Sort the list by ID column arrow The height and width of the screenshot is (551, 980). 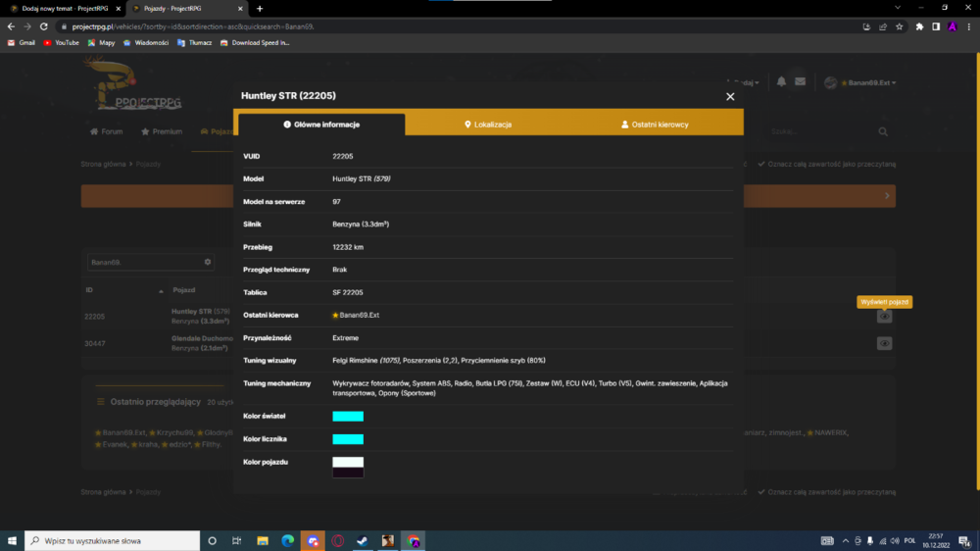161,291
